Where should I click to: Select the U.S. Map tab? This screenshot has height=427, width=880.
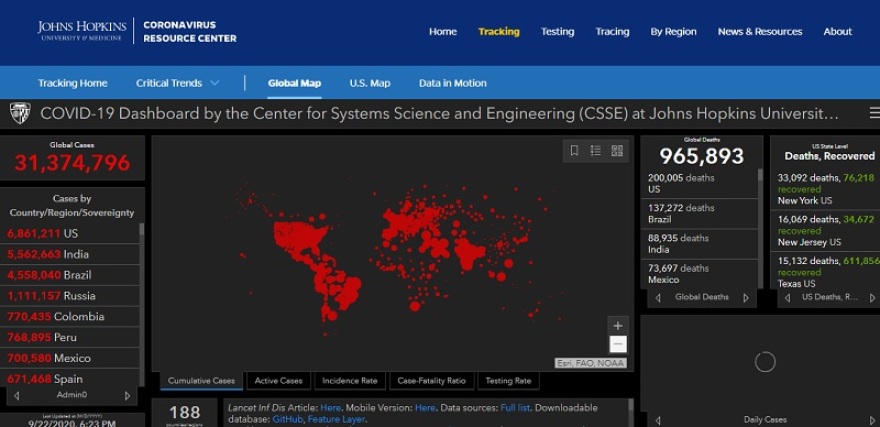369,83
